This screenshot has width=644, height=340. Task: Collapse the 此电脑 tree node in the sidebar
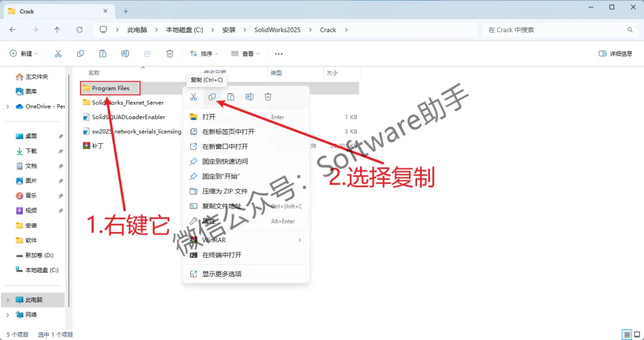(8, 300)
